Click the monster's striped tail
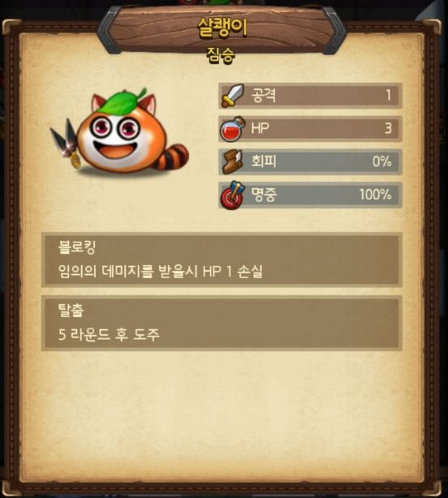This screenshot has width=448, height=498. (x=171, y=157)
